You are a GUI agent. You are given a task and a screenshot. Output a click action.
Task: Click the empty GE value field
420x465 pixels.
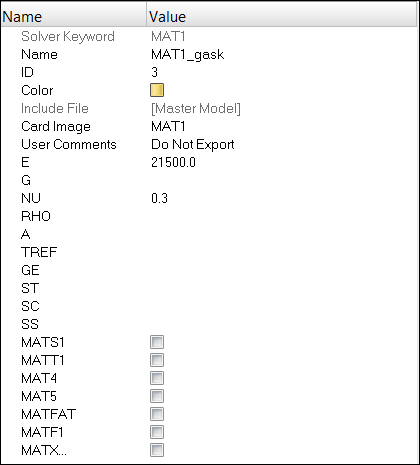tap(282, 270)
